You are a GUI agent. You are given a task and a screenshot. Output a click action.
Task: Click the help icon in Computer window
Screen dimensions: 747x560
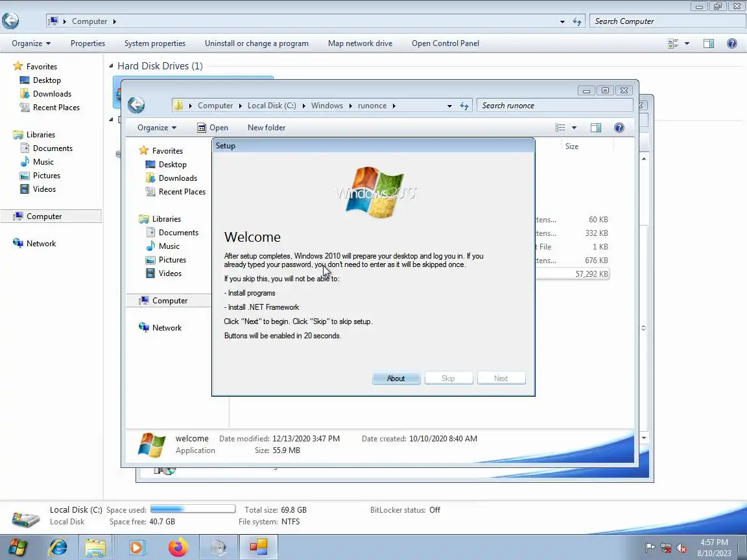pyautogui.click(x=731, y=43)
